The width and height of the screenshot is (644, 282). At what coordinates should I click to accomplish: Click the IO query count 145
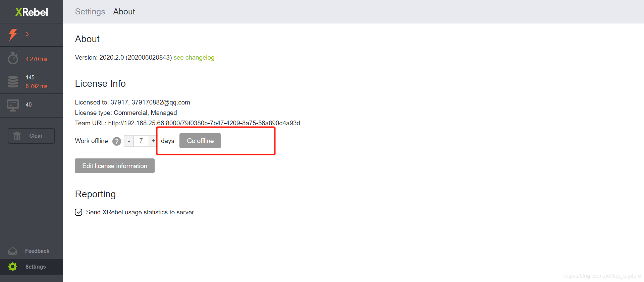[30, 77]
